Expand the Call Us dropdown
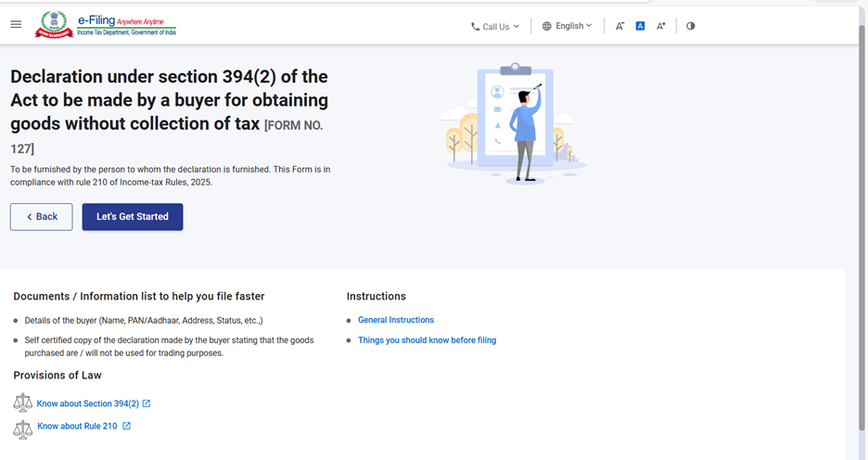The height and width of the screenshot is (460, 868). 495,27
